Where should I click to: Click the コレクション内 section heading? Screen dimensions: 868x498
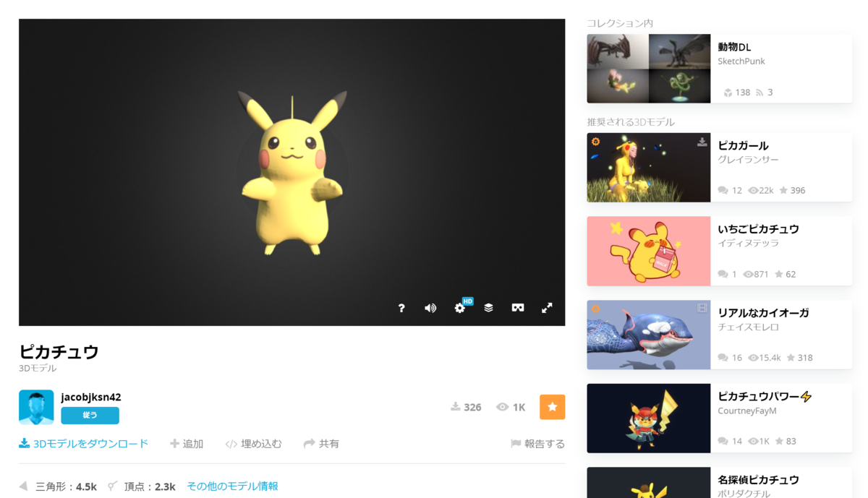tap(620, 23)
